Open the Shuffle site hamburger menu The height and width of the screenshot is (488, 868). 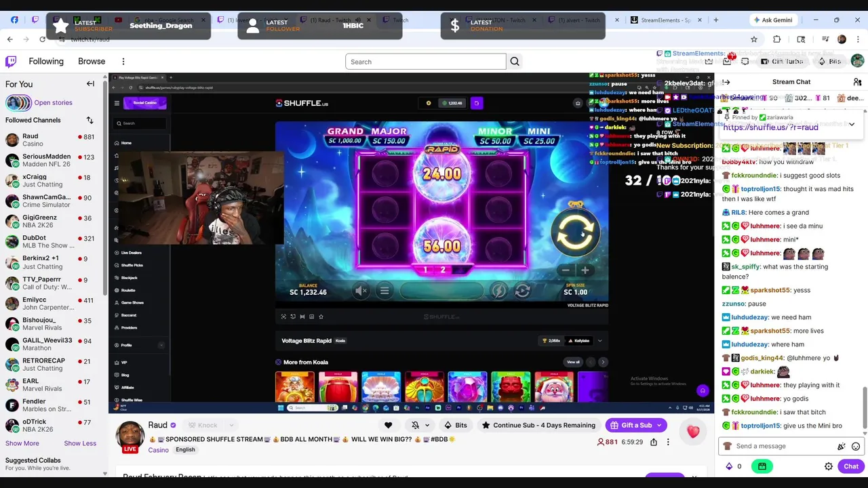coord(117,103)
